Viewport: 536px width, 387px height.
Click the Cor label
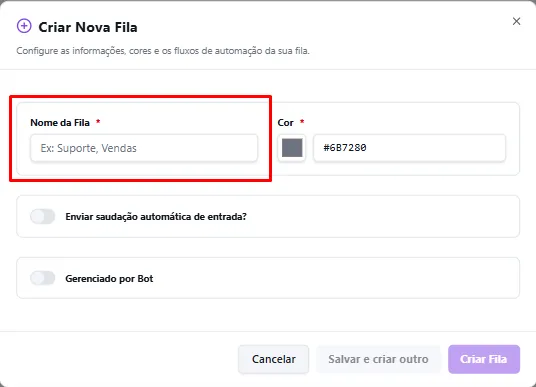[285, 122]
